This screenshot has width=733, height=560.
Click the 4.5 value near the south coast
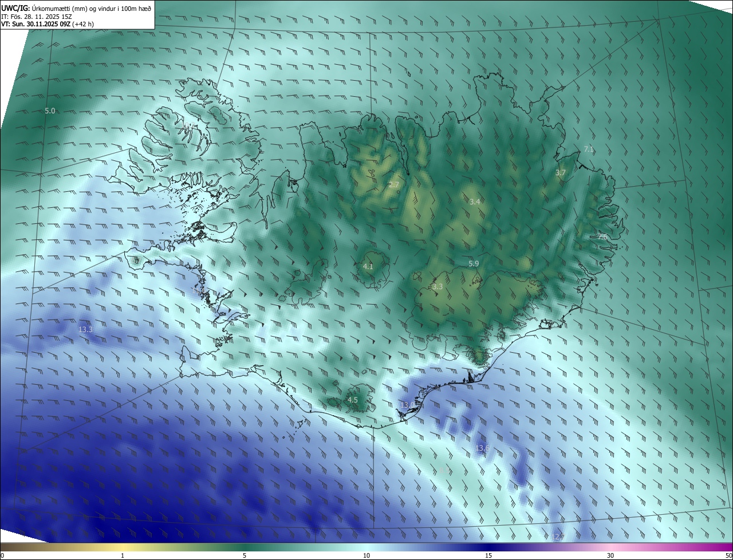click(x=353, y=400)
